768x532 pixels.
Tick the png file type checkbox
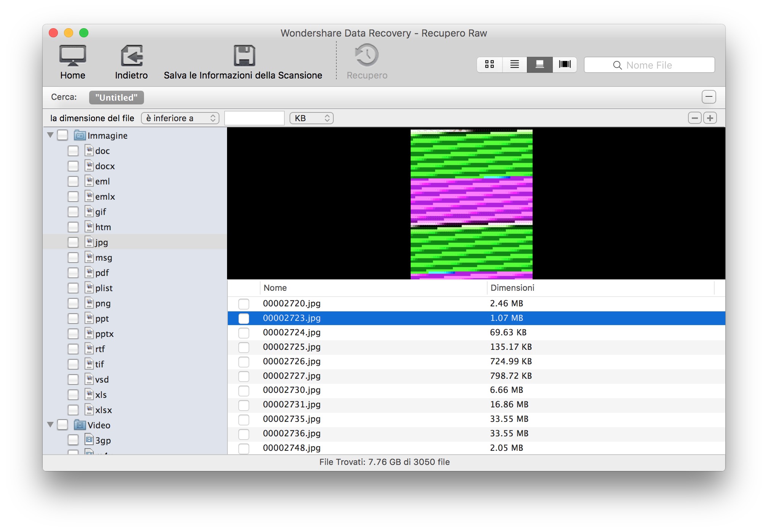pos(73,303)
